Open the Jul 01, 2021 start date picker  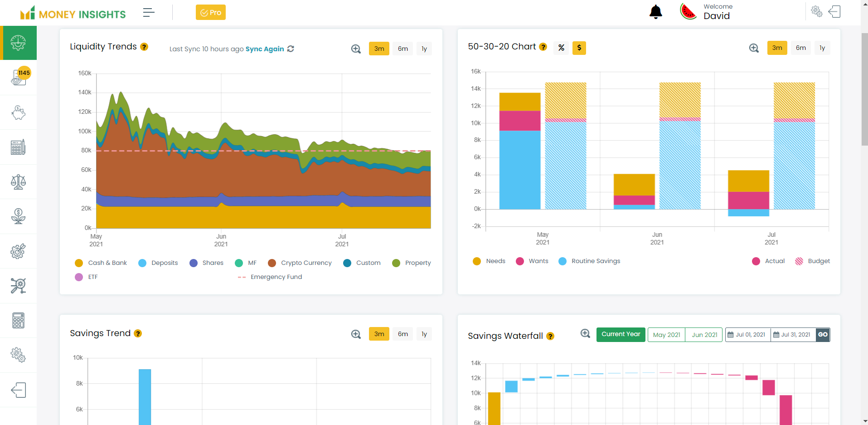pyautogui.click(x=747, y=335)
